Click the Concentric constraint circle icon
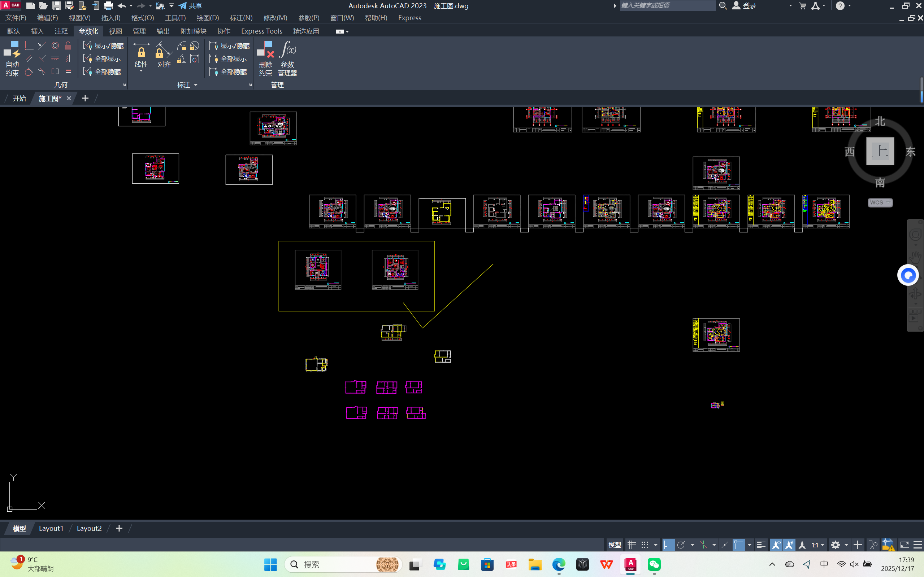Screen dimensions: 924x577 point(55,46)
